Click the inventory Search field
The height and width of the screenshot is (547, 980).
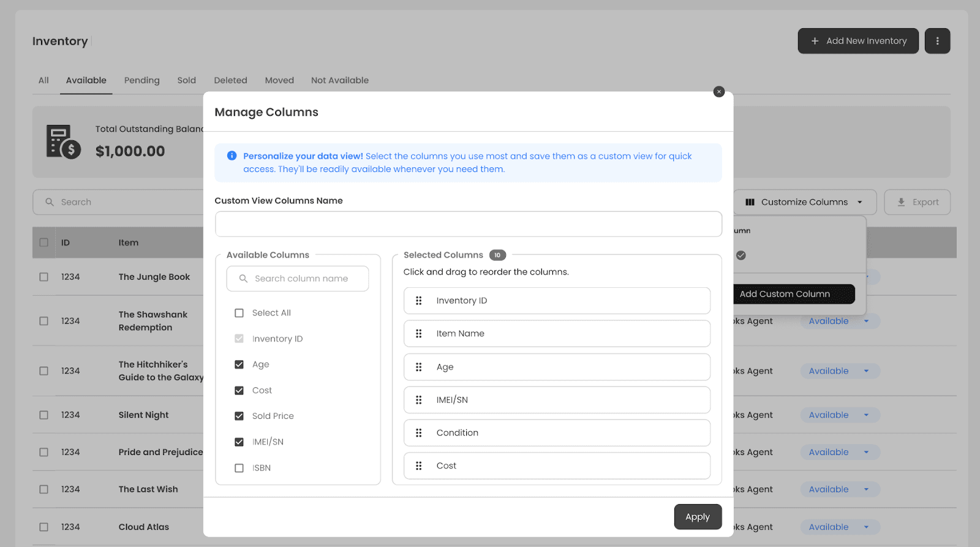click(118, 202)
